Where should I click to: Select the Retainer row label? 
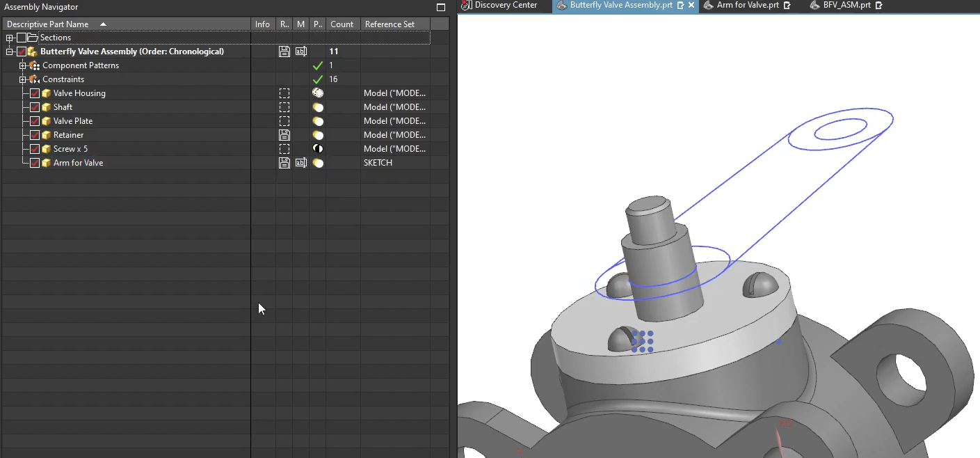[x=68, y=135]
